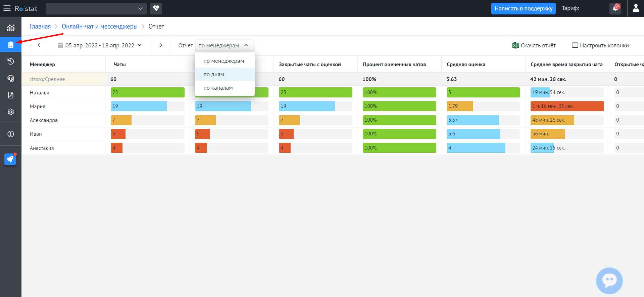Click Тариф: label in header

coord(571,8)
